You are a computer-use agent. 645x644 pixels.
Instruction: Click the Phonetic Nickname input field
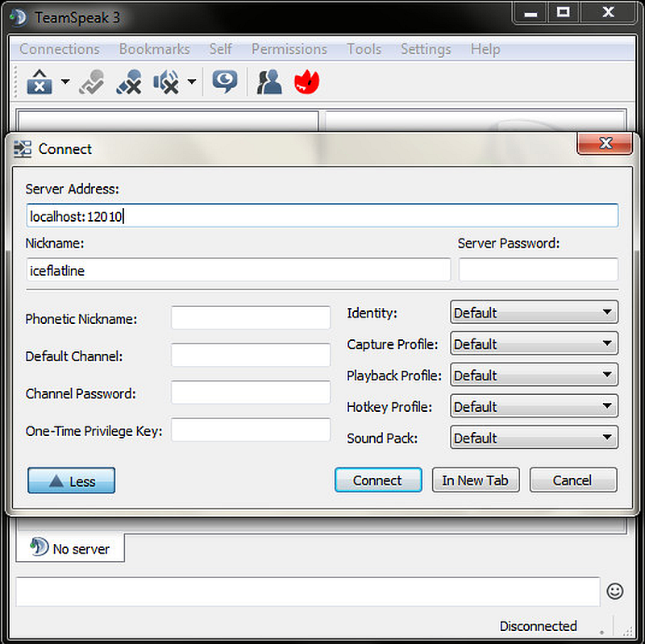(251, 318)
